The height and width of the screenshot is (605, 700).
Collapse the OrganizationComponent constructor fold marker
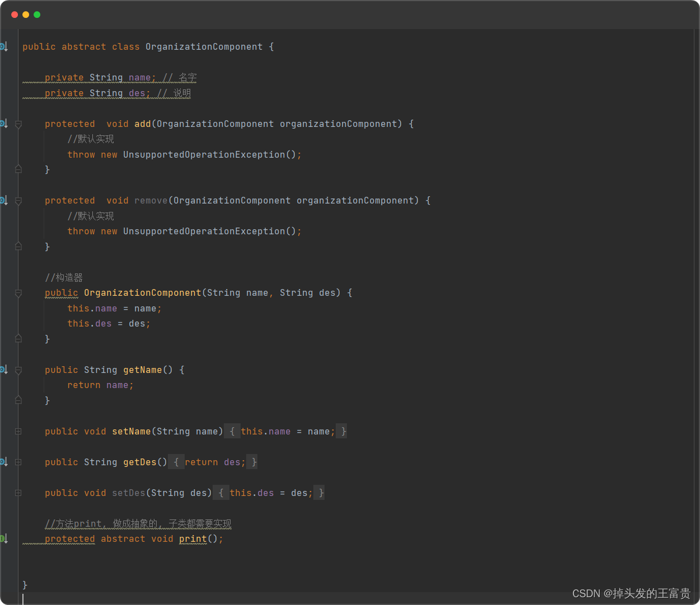[18, 293]
